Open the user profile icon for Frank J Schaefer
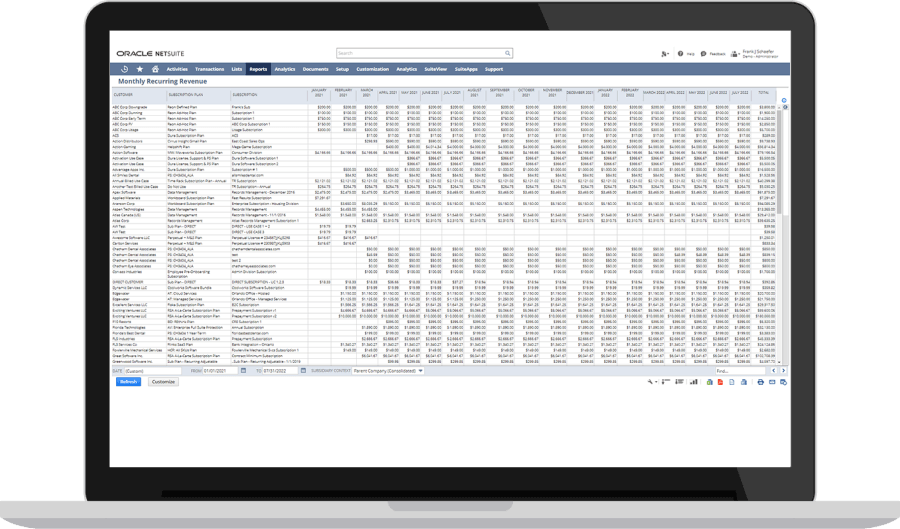Screen dimensions: 900x529 point(735,54)
